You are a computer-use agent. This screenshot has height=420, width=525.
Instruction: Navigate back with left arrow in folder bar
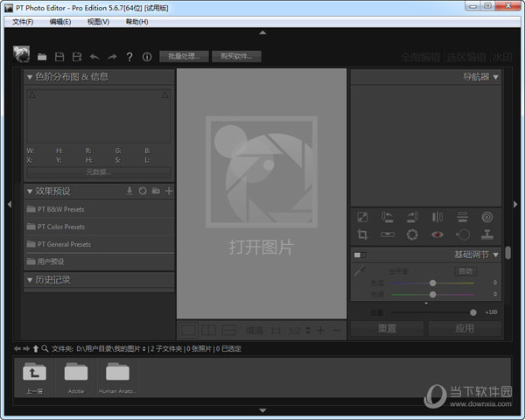click(17, 348)
